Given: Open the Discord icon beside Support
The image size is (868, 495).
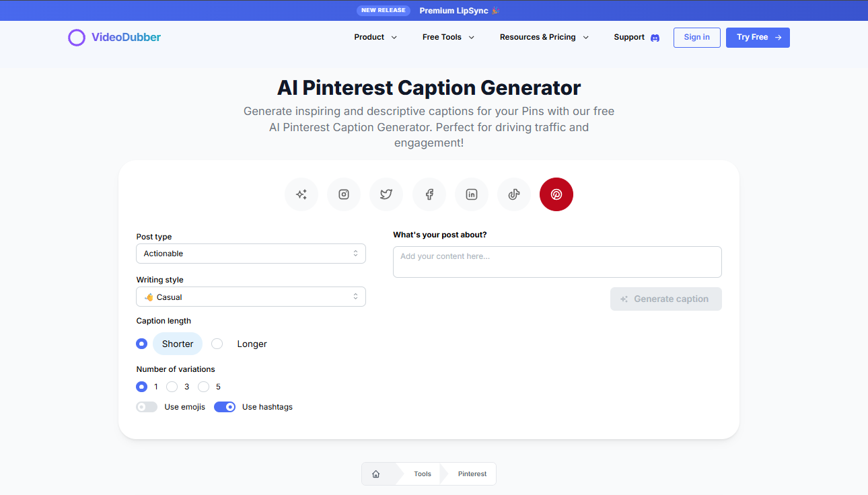Looking at the screenshot, I should (x=655, y=38).
